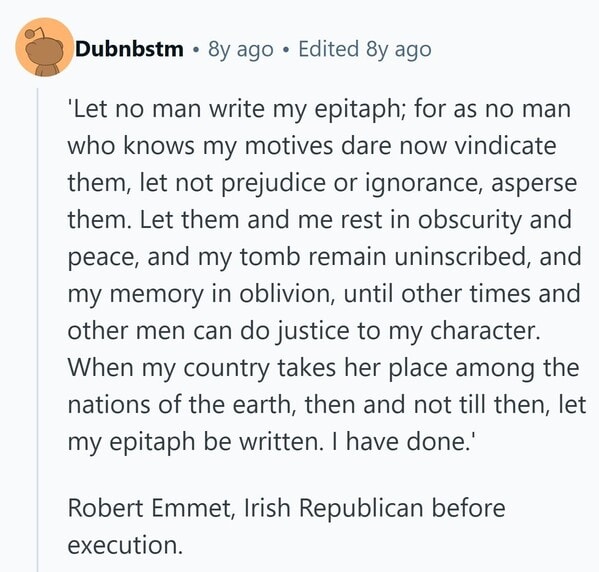Click the dot separator before "Edited"

tap(286, 50)
